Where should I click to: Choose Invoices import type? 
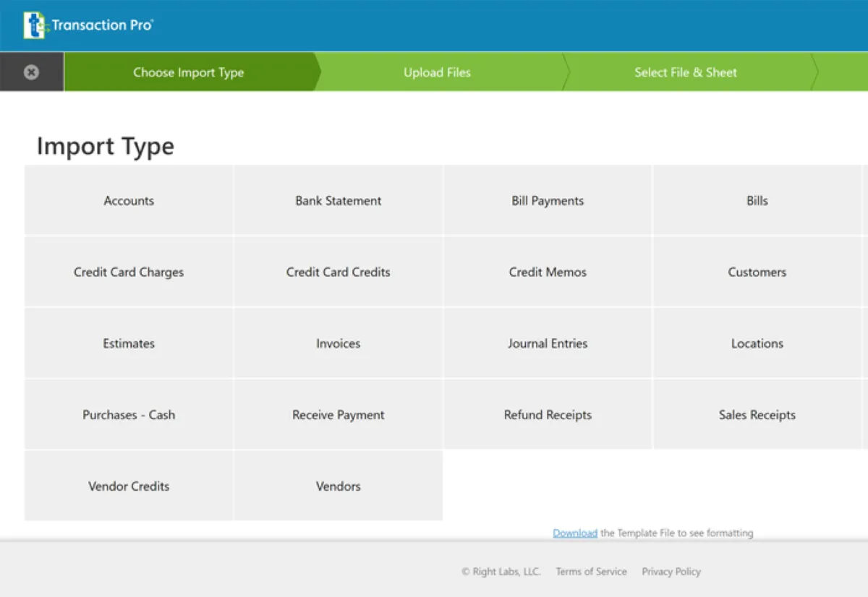click(339, 343)
